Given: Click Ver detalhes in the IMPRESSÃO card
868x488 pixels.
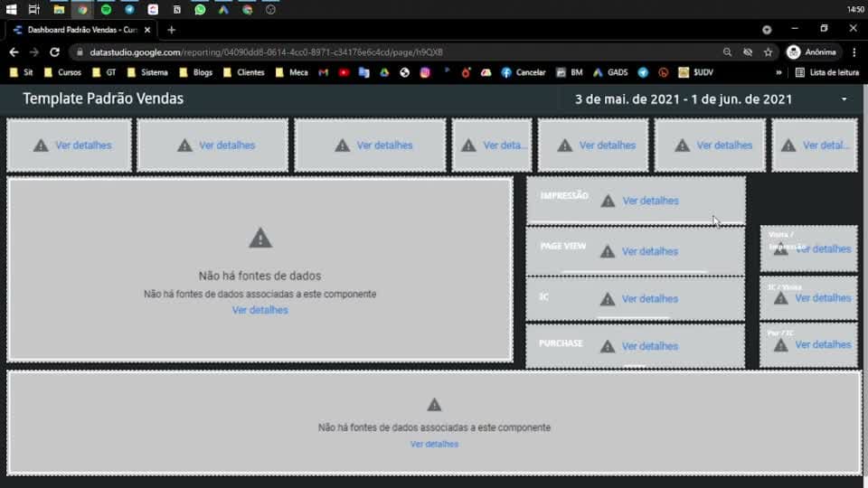Looking at the screenshot, I should click(650, 201).
